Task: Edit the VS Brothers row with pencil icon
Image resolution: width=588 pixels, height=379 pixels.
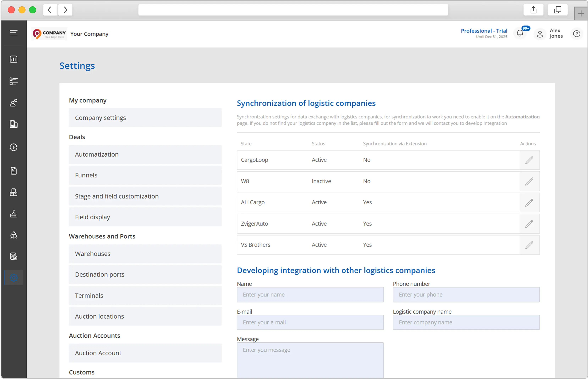Action: click(529, 245)
